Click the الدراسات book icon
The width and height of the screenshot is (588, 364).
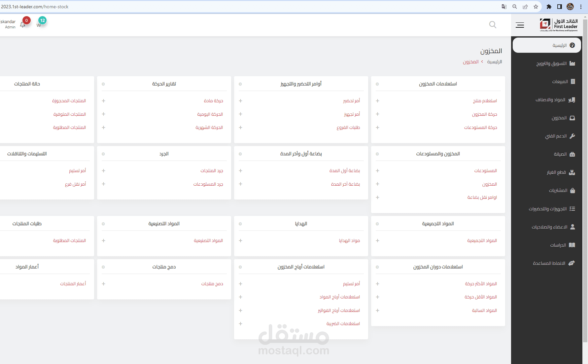click(572, 245)
